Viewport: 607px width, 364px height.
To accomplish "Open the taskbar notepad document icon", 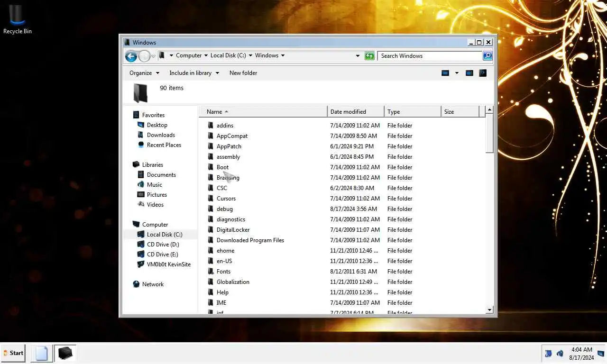I will 42,353.
